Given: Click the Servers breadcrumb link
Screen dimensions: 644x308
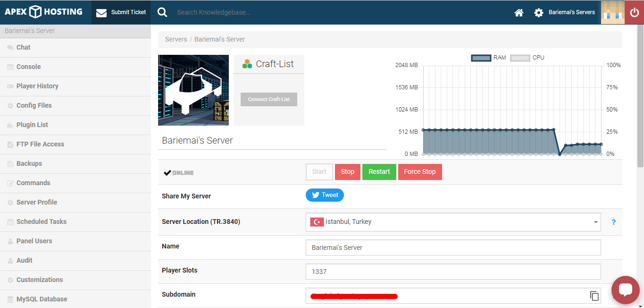Looking at the screenshot, I should coord(176,39).
